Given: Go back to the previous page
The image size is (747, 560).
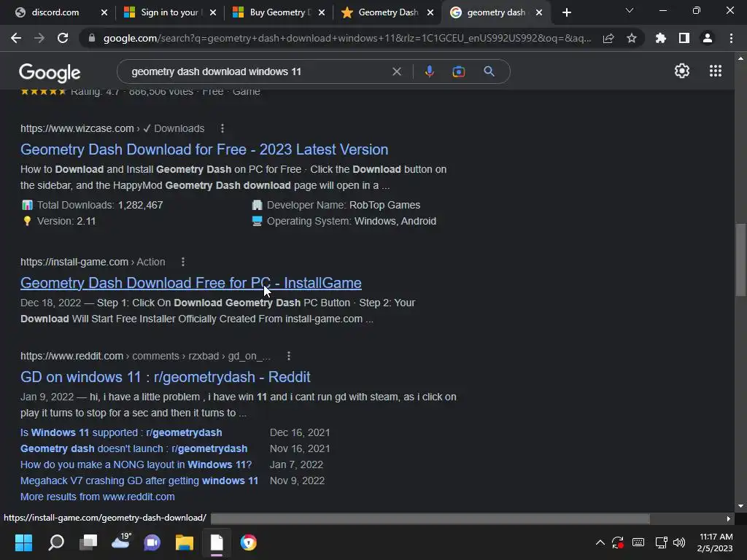Looking at the screenshot, I should tap(16, 38).
